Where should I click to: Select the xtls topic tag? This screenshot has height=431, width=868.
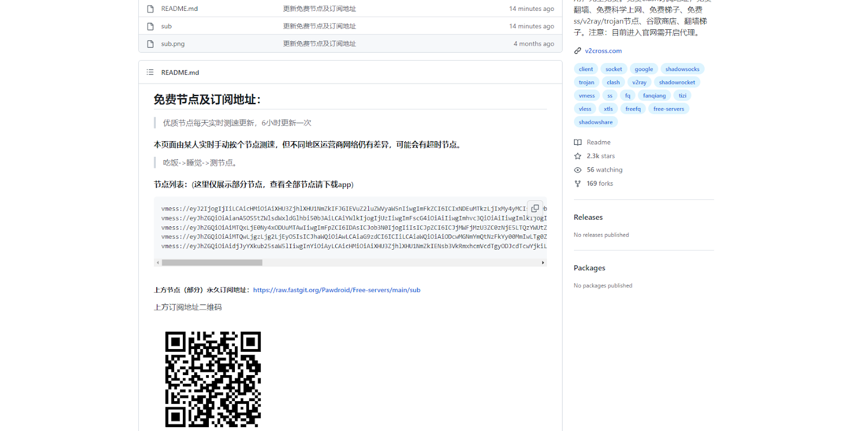608,109
